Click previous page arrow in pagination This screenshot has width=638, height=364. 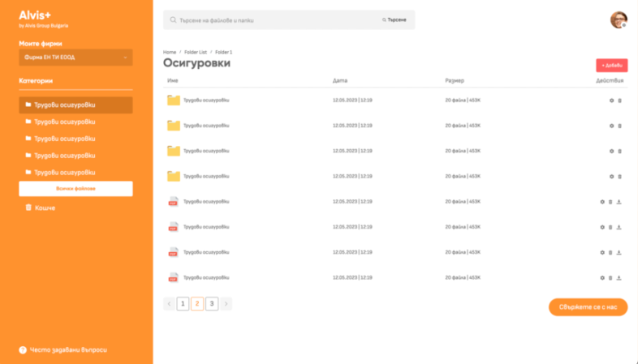(x=170, y=303)
